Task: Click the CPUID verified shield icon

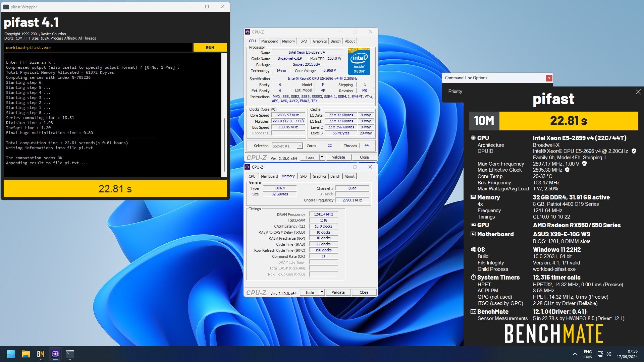Action: [634, 151]
